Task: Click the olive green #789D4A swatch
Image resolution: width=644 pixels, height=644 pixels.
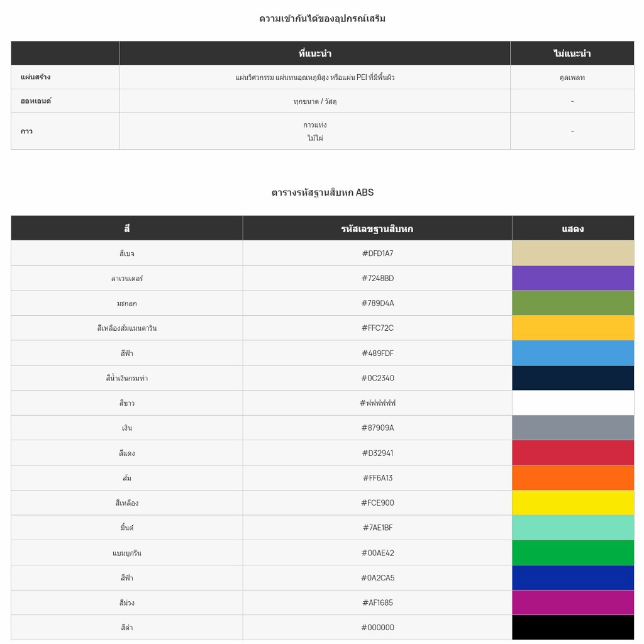Action: (x=573, y=303)
